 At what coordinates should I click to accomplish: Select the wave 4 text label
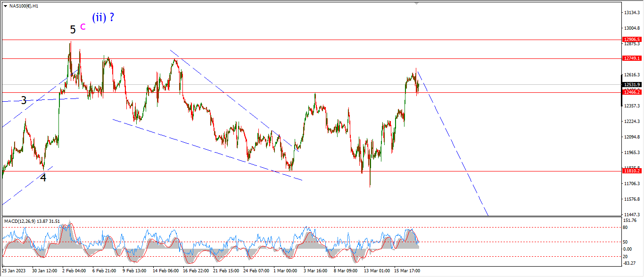43,178
